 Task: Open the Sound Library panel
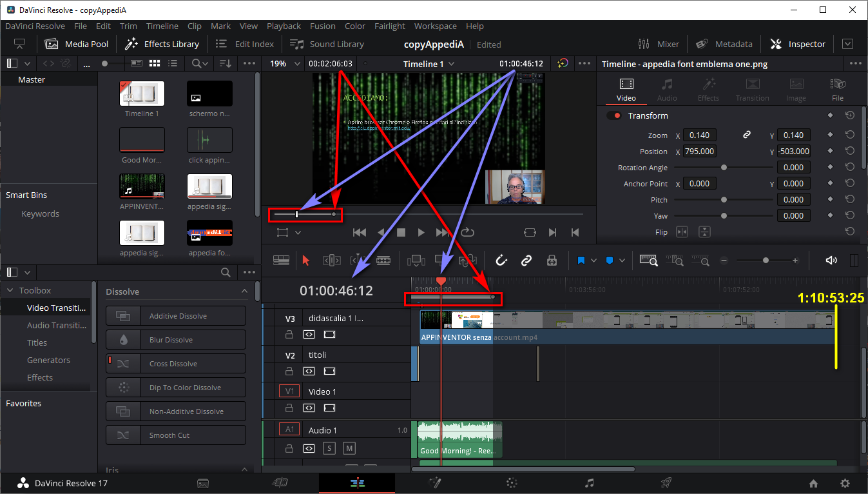(x=327, y=44)
